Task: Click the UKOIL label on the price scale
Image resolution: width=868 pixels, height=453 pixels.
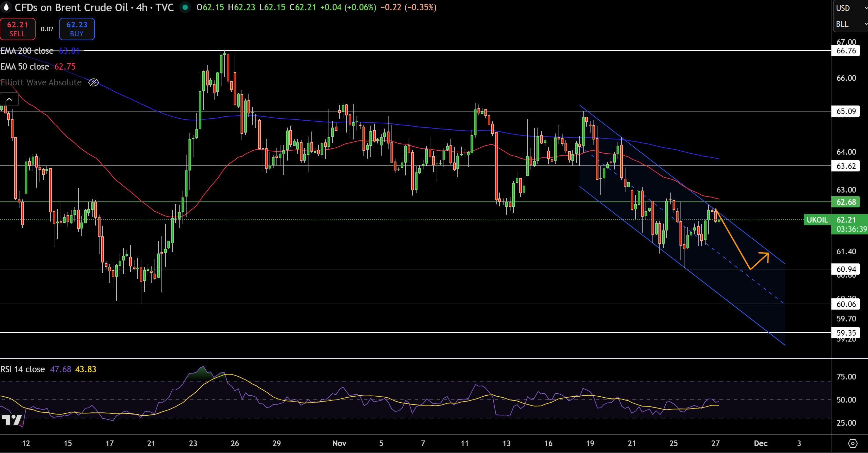Action: point(817,220)
